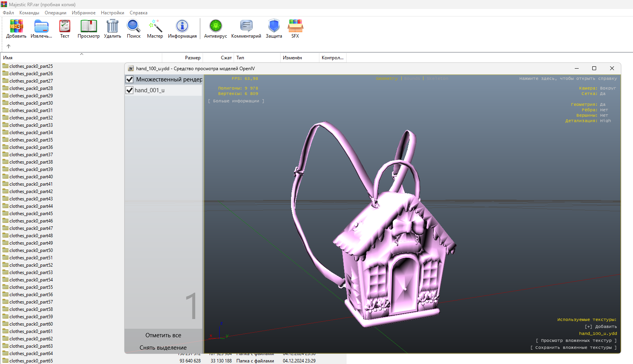Select folder clothes_pack0_part65
633x364 pixels.
coord(31,361)
